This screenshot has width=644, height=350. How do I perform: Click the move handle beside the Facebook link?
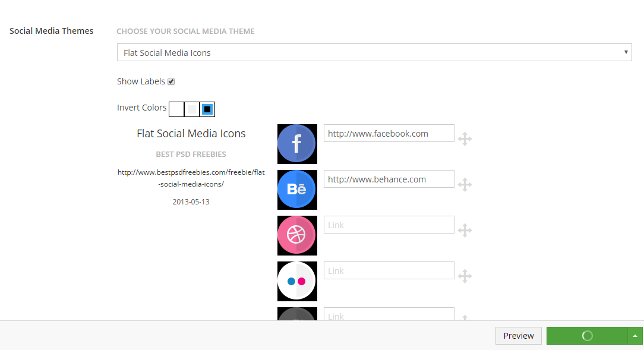pyautogui.click(x=465, y=139)
